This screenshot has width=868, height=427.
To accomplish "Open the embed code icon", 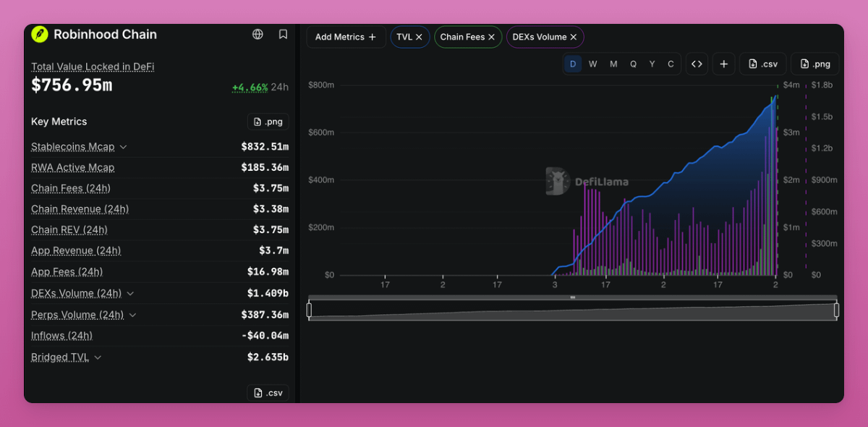I will (697, 64).
